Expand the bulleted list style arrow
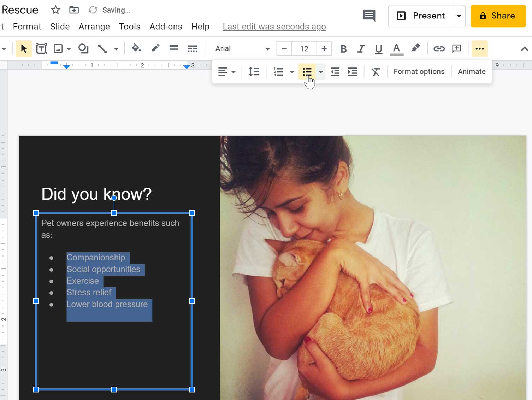 [x=320, y=72]
